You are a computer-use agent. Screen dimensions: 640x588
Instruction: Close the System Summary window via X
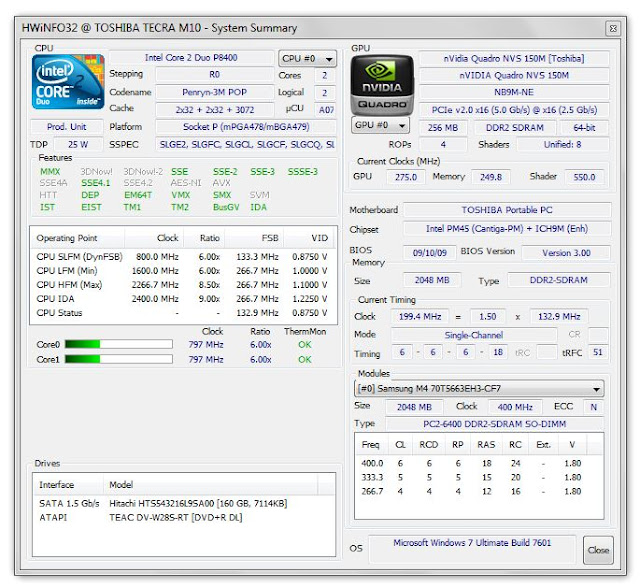(x=613, y=29)
